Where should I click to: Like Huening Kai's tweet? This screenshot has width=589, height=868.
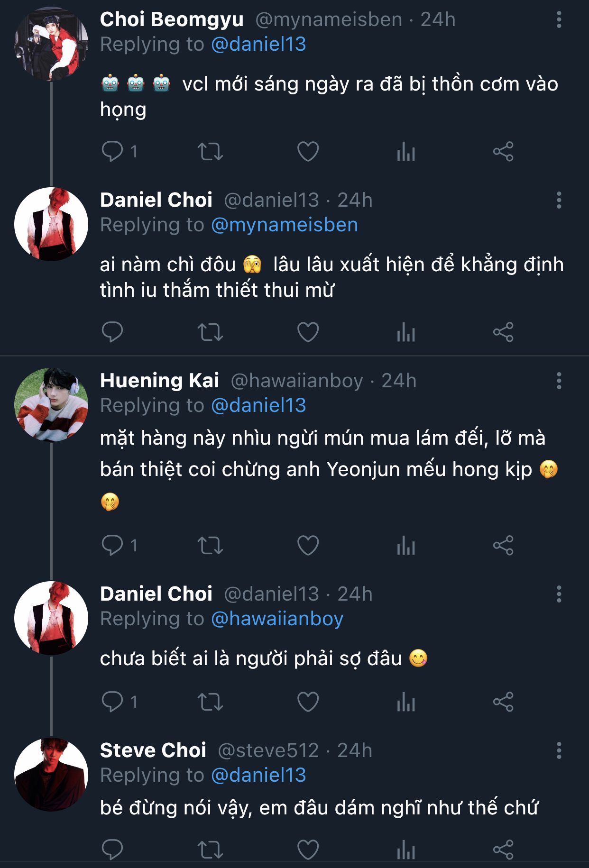tap(308, 545)
